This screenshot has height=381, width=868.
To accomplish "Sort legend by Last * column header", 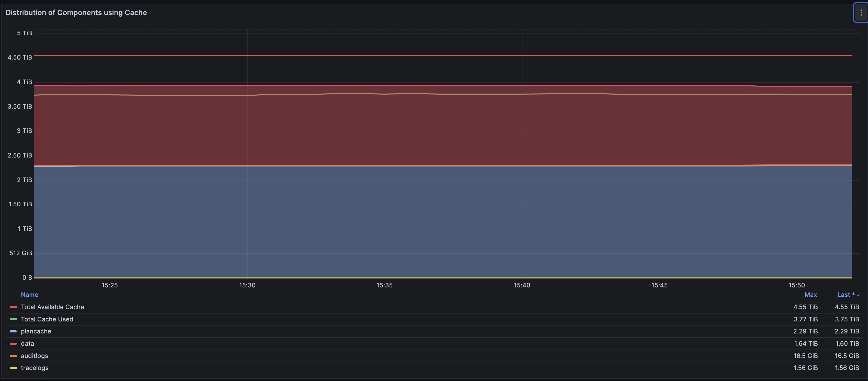I will click(846, 295).
